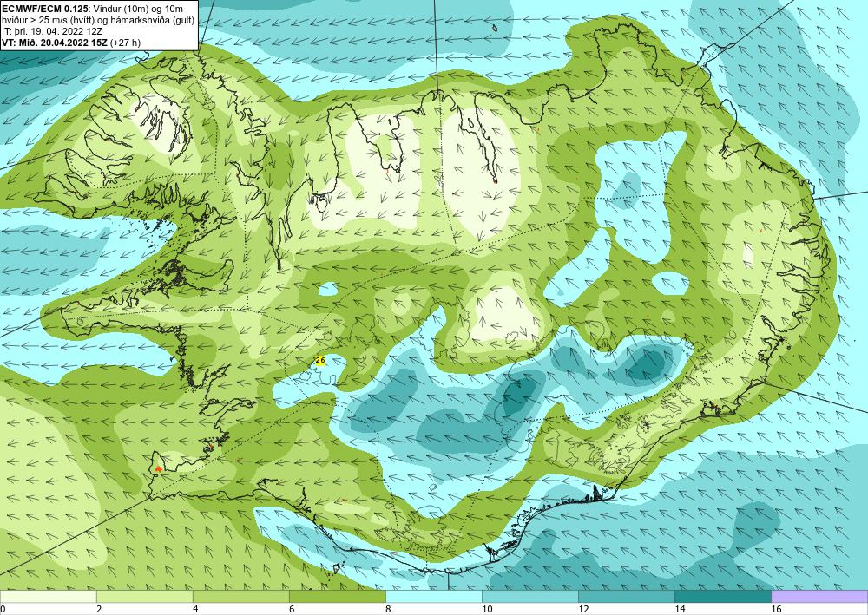
Task: Click the '14' legend scale label
Action: [x=680, y=609]
